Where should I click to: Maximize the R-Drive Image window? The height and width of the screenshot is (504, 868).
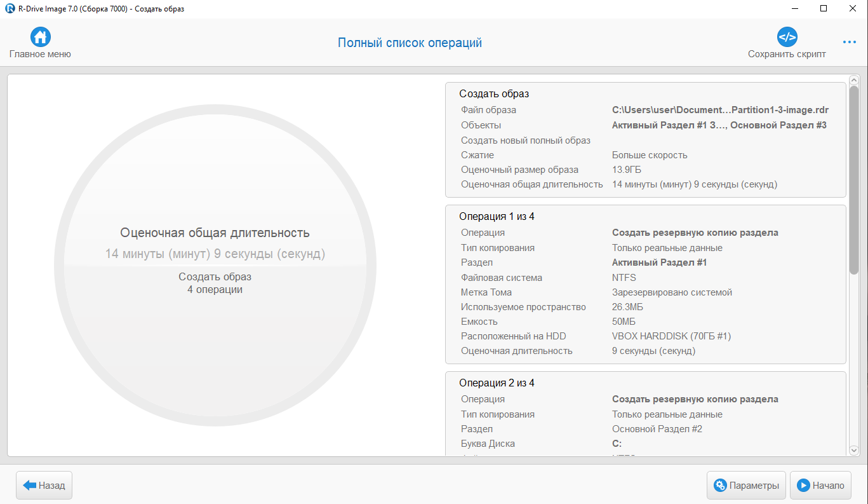coord(824,9)
